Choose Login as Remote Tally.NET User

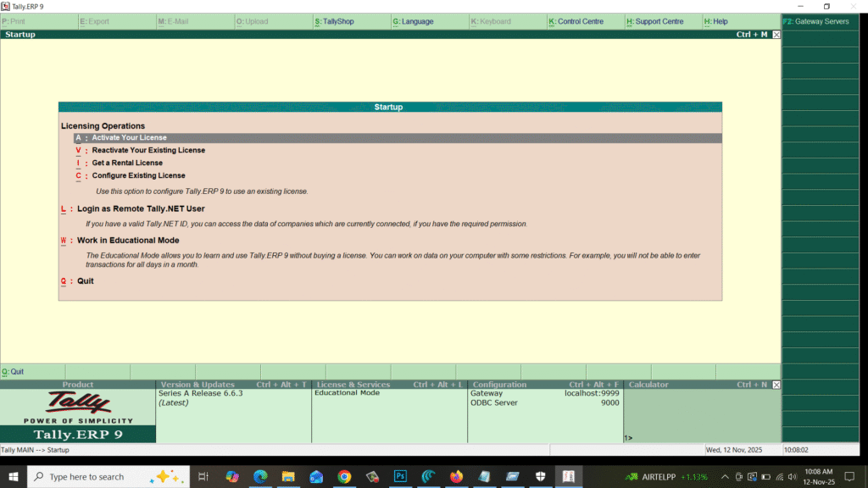tap(141, 208)
